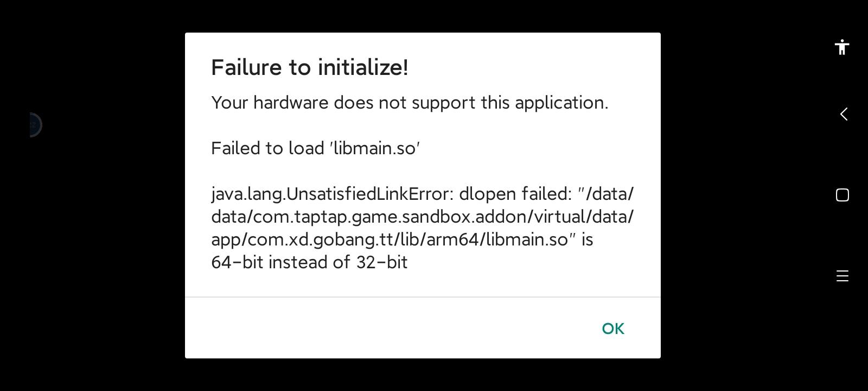Click the word "initialize!" in the title
Image resolution: width=868 pixels, height=391 pixels.
tap(363, 67)
